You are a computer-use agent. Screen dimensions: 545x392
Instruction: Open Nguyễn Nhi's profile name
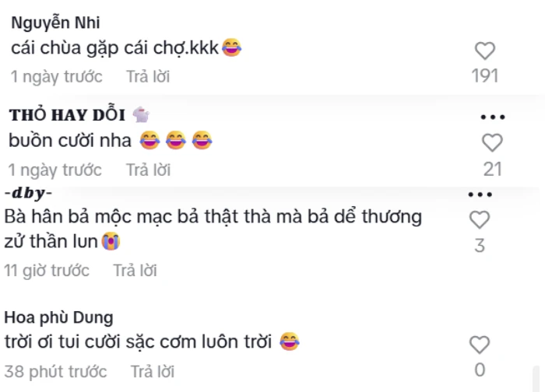click(55, 23)
